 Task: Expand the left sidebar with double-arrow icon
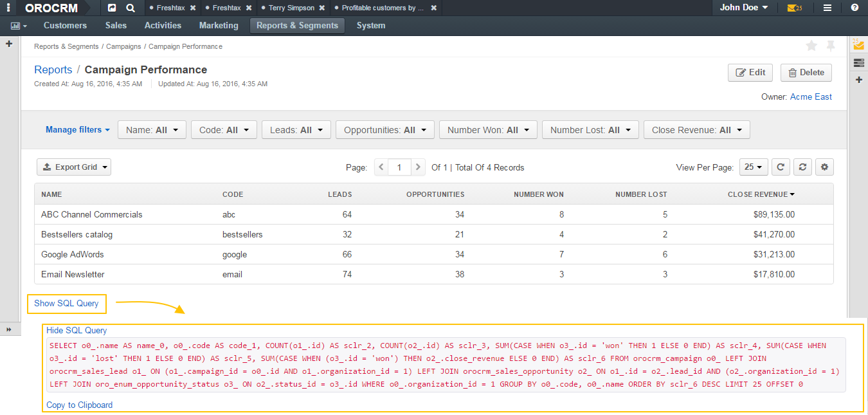point(9,329)
